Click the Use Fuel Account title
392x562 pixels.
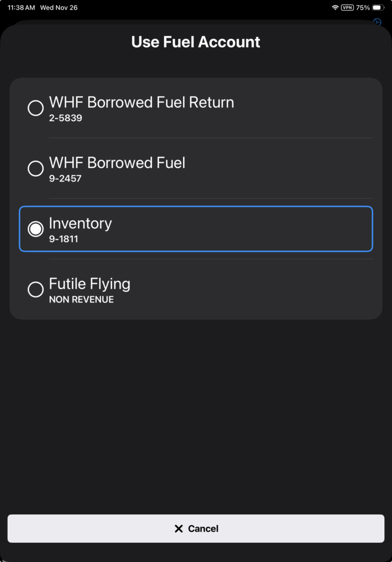tap(196, 42)
